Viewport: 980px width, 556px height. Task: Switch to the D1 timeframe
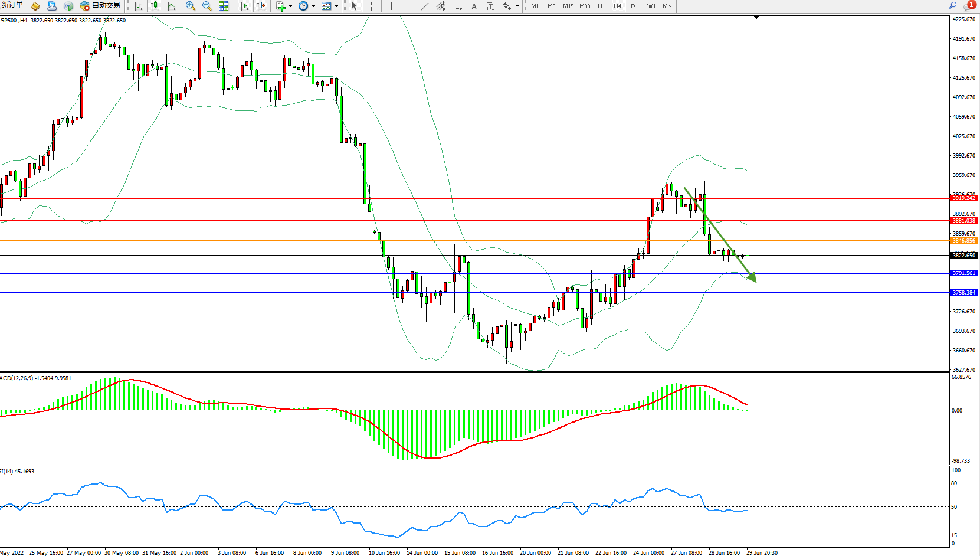(634, 6)
